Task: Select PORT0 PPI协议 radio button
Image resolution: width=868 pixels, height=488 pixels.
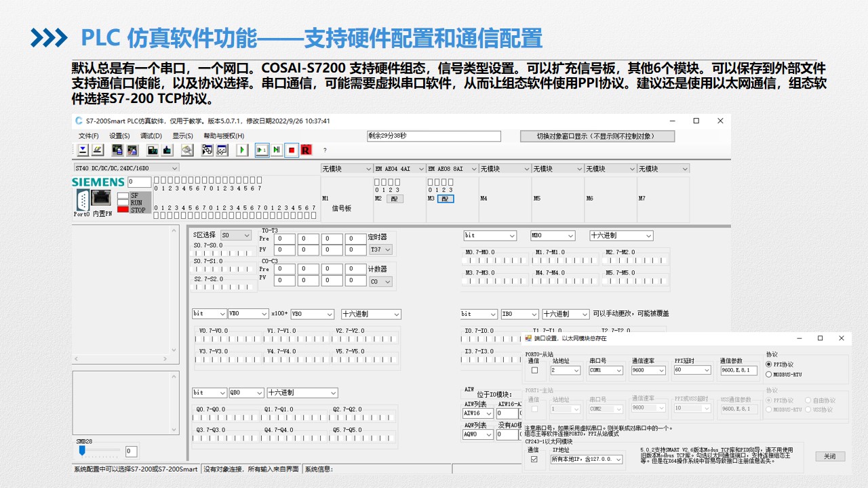Action: click(x=768, y=364)
